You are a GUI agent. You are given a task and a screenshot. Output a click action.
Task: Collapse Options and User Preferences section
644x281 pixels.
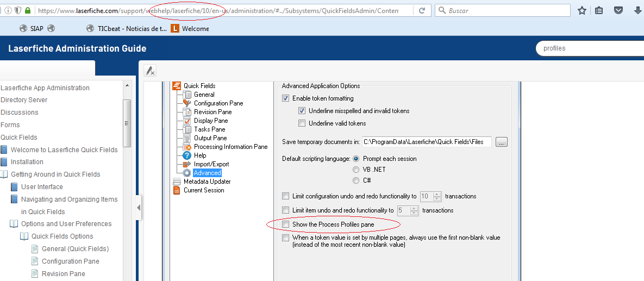(x=14, y=224)
